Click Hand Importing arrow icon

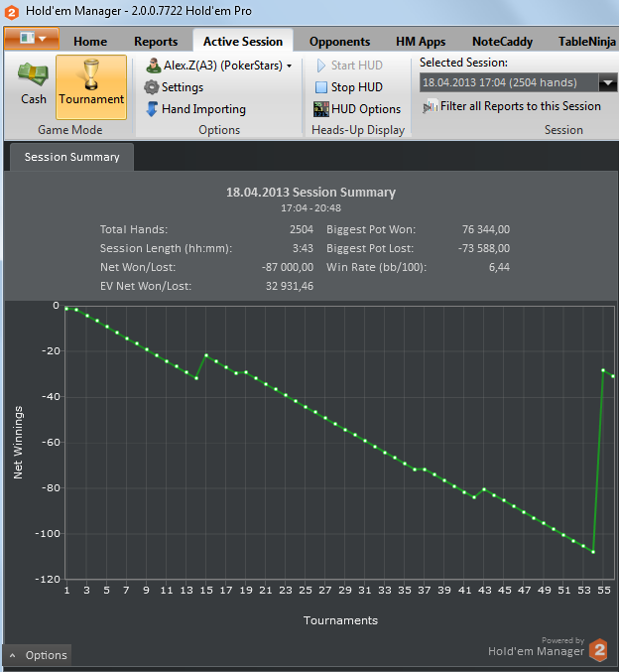click(x=152, y=109)
